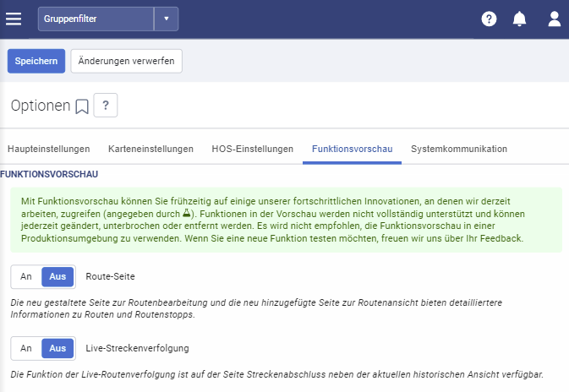Select the Funktionsvorschau tab
This screenshot has height=392, width=569.
352,149
